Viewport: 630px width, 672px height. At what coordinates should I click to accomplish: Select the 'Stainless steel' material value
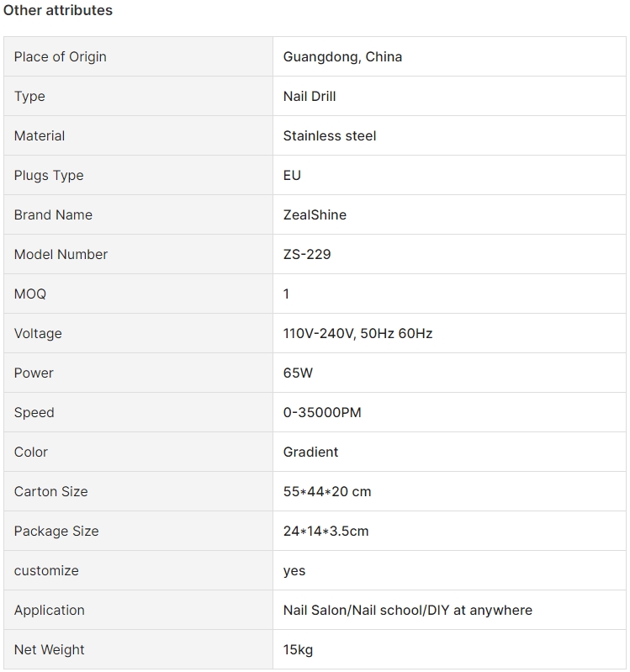(x=330, y=136)
